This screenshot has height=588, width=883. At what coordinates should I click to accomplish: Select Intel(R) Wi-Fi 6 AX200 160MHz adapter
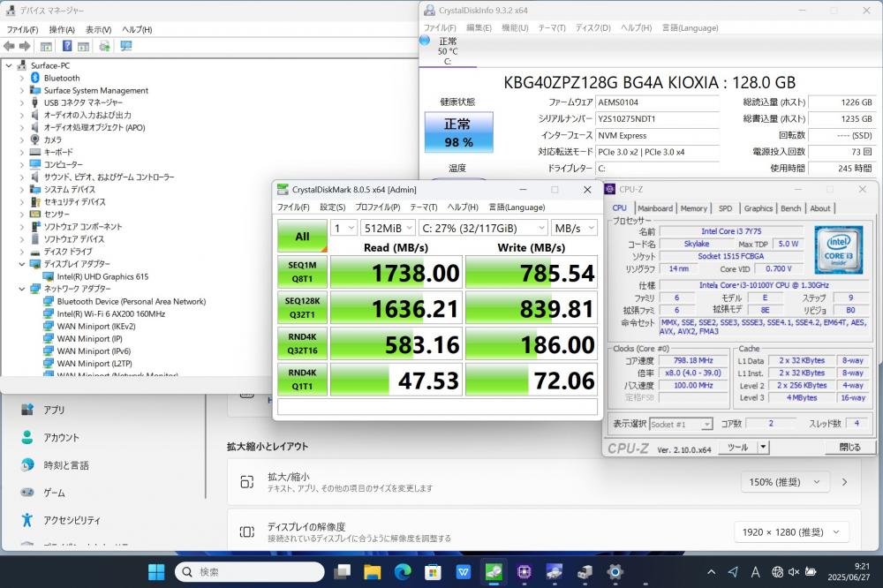point(111,313)
